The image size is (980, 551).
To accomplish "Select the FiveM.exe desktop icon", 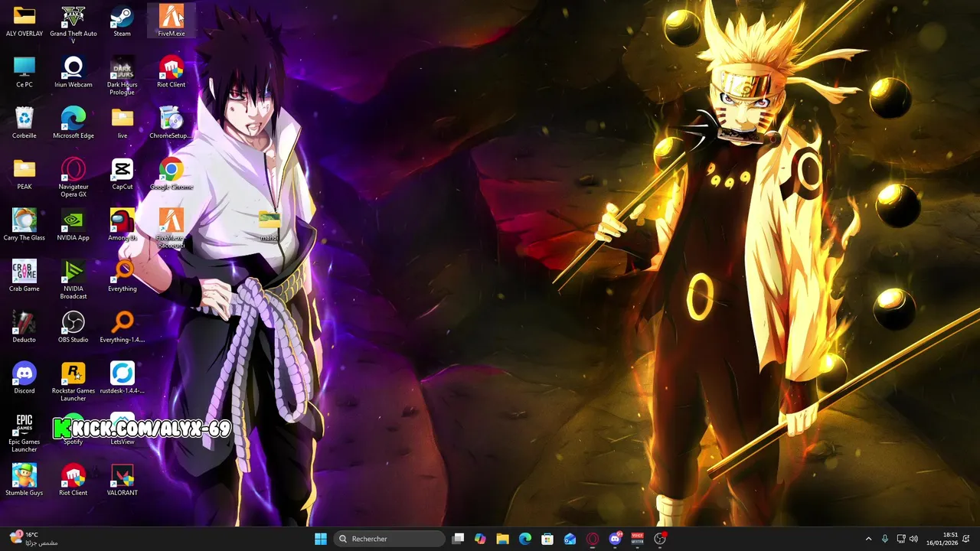I will click(171, 21).
